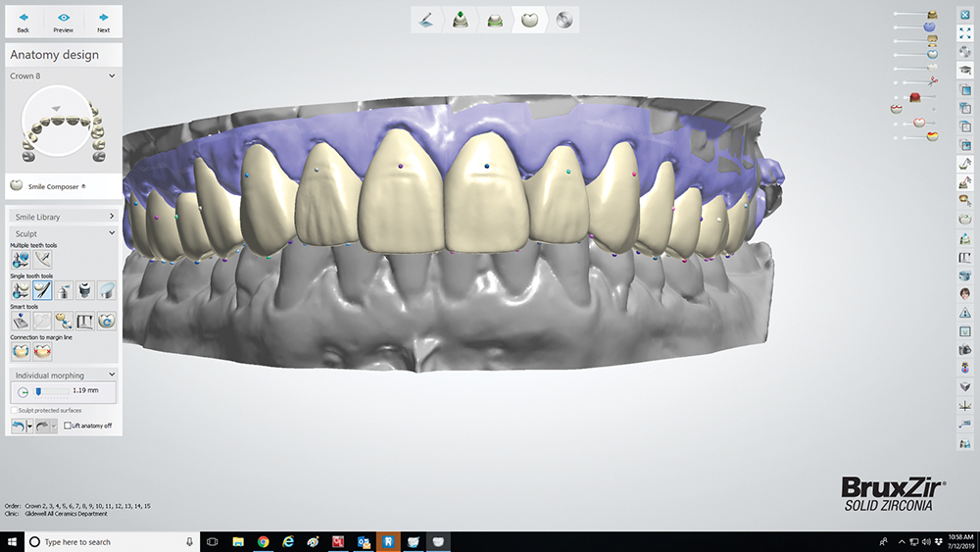
Task: Open the workflow step with the green-arrow die icon
Action: tap(461, 20)
